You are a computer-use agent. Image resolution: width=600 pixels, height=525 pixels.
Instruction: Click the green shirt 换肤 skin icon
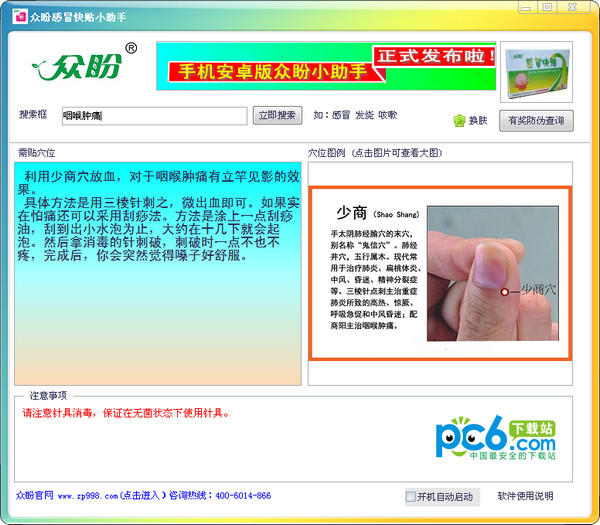tap(459, 121)
